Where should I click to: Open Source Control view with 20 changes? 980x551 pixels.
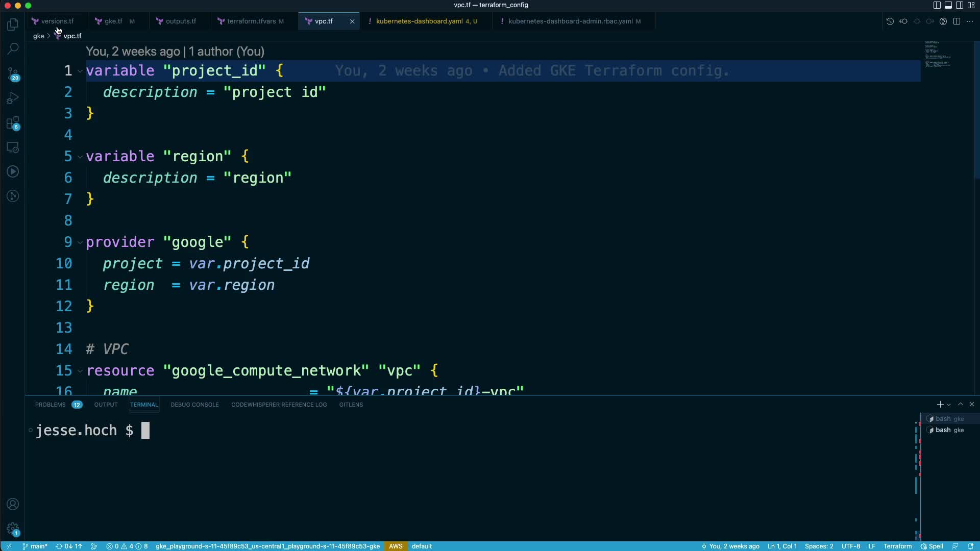pos(13,74)
